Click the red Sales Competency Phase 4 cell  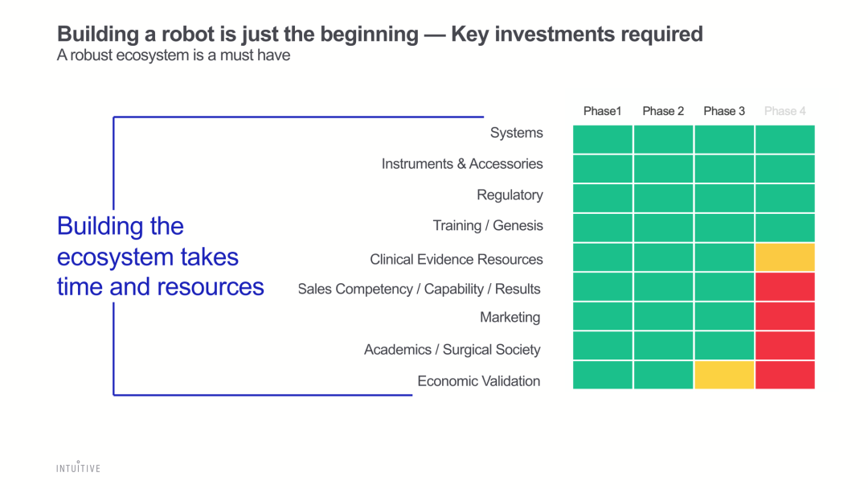tap(785, 286)
